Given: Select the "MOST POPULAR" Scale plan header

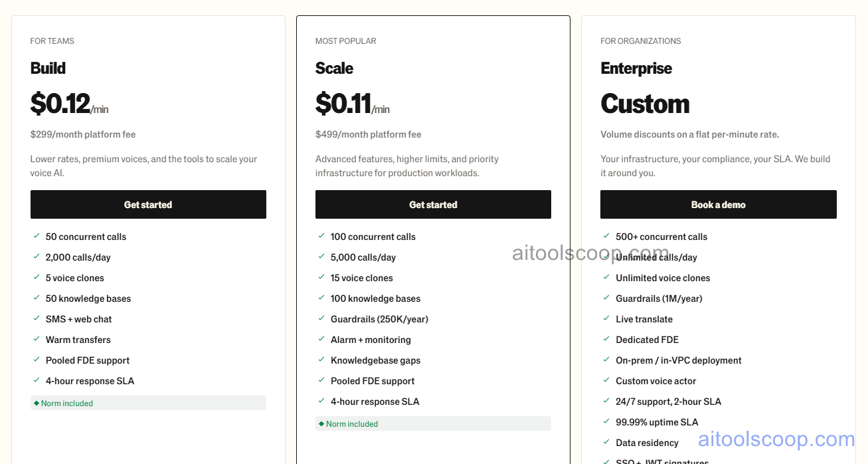Looking at the screenshot, I should [345, 41].
